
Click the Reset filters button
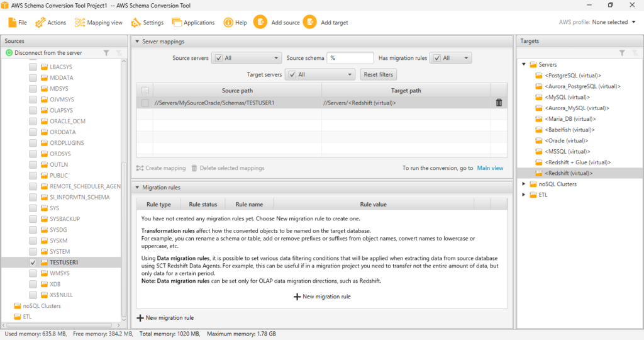tap(379, 74)
